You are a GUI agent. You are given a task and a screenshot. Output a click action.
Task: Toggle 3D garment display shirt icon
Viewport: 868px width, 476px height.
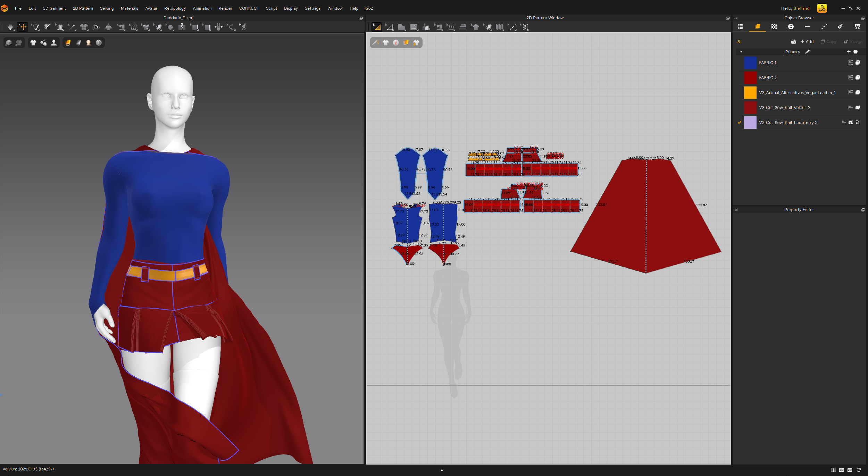pos(33,43)
